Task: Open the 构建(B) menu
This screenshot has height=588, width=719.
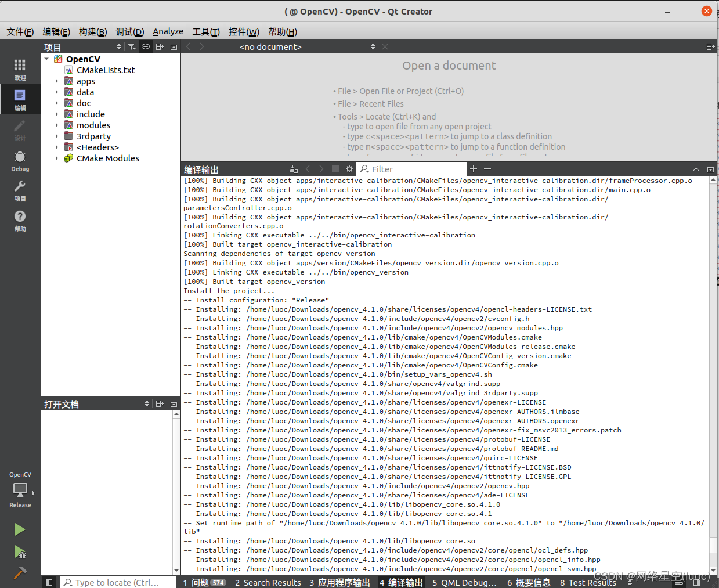Action: [93, 31]
